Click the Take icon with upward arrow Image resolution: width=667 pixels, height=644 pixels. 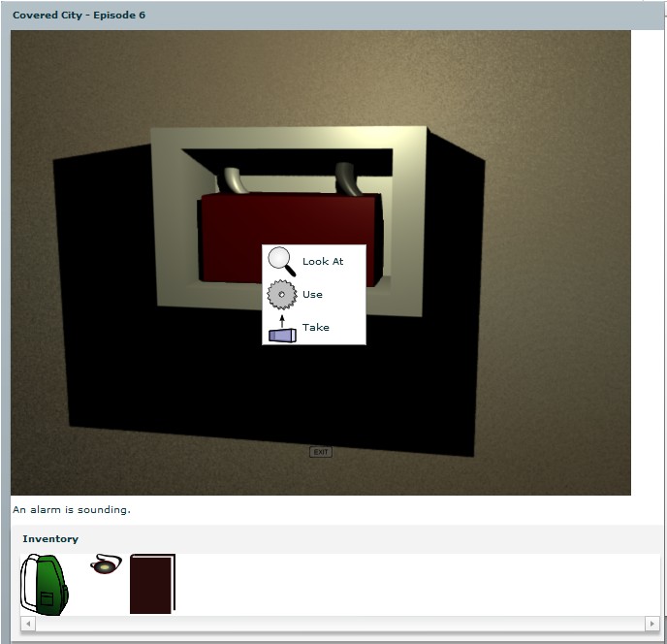tap(282, 329)
